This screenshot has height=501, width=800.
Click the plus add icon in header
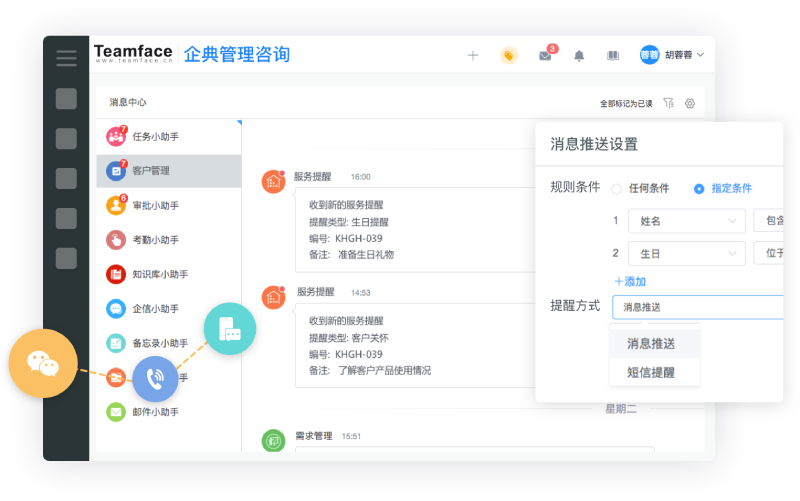point(473,56)
